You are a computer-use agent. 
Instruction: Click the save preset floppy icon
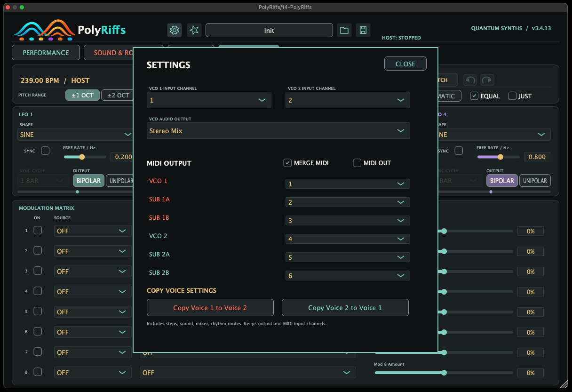coord(363,30)
